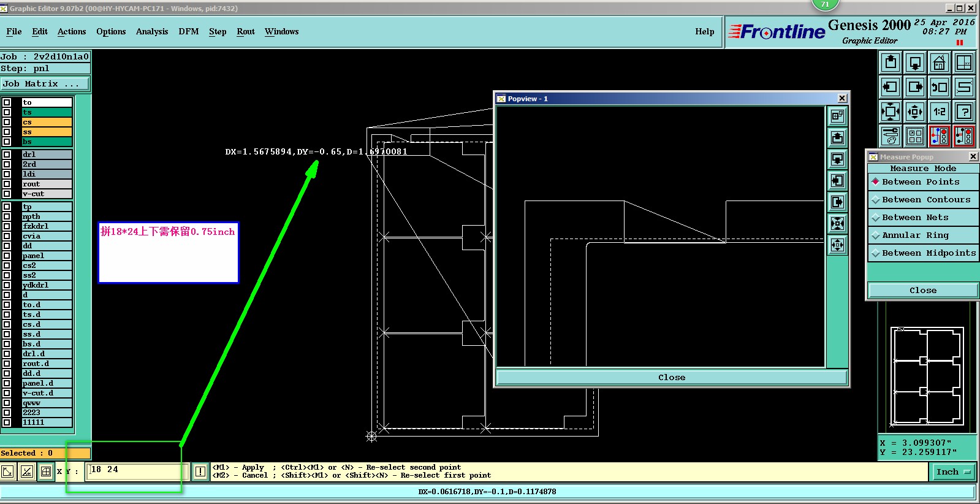The height and width of the screenshot is (504, 980).
Task: Click the zoom out arrows icon
Action: [915, 112]
